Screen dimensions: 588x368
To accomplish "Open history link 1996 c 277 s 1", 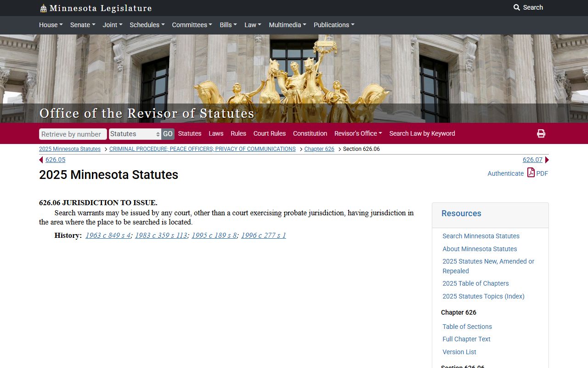I will 264,236.
